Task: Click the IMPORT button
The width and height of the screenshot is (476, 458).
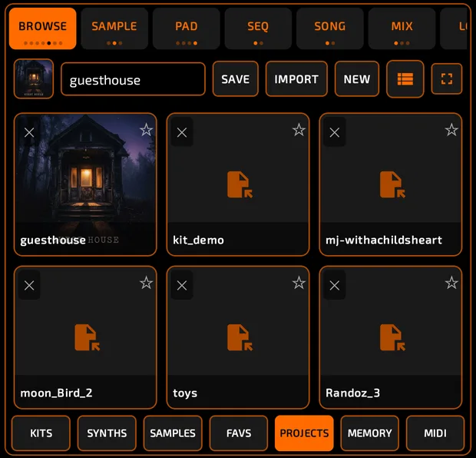Action: [296, 79]
